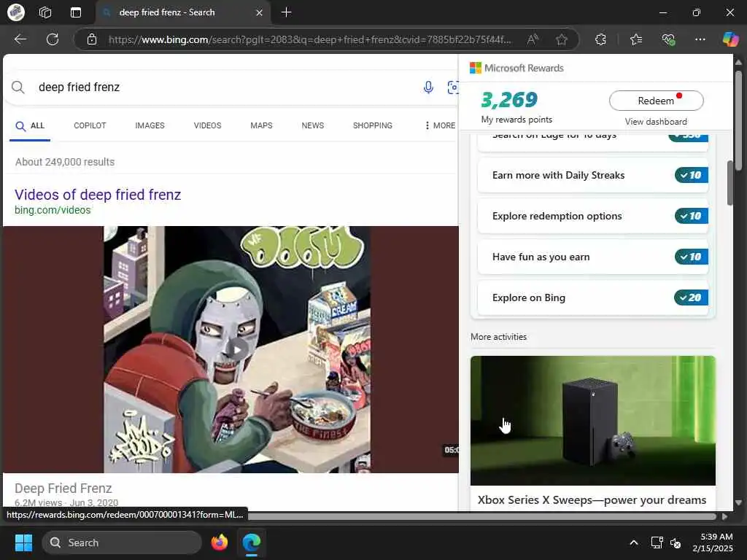
Task: Open Earn more with Daily Streaks card
Action: coord(592,175)
